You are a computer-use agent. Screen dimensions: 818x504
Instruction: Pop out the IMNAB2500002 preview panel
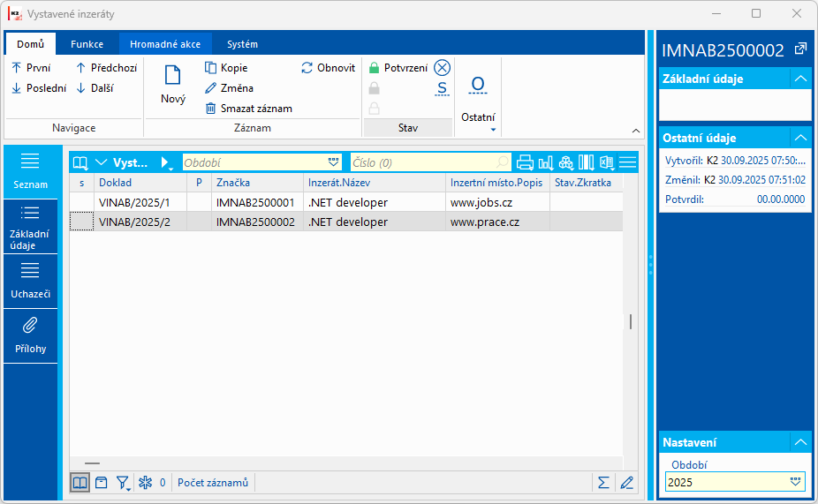800,49
